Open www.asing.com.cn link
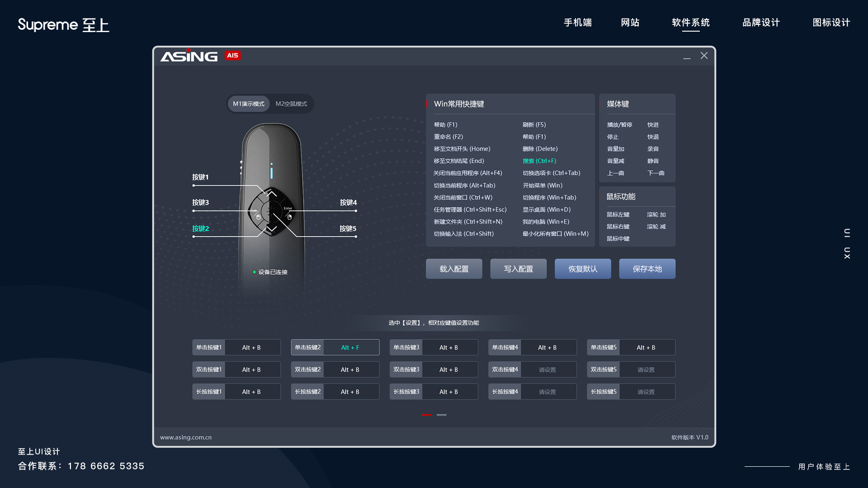 tap(186, 437)
